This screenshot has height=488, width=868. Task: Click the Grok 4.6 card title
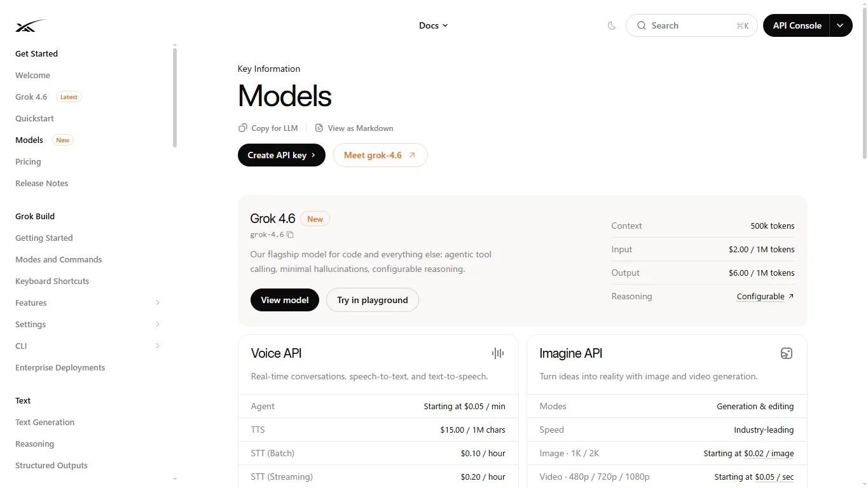click(x=273, y=219)
